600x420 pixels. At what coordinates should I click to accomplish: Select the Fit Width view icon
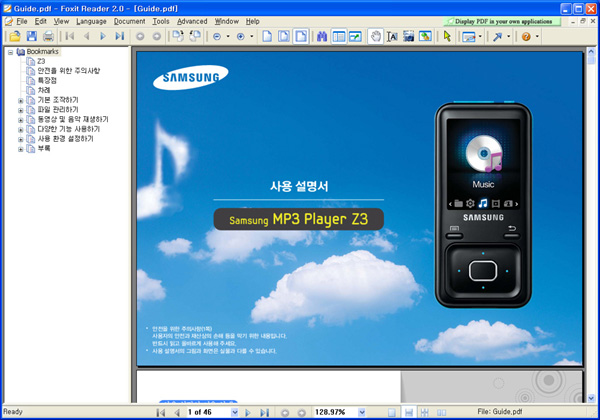click(x=301, y=36)
